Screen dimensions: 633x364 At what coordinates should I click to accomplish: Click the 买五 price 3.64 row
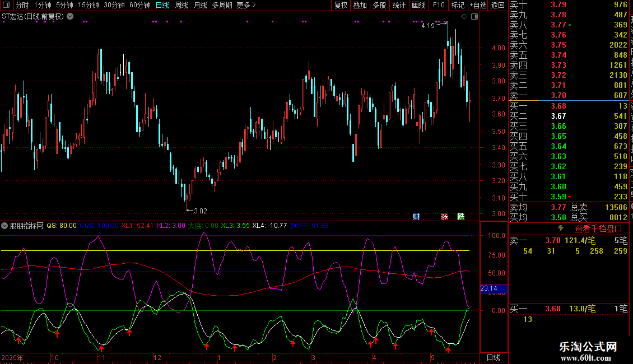pyautogui.click(x=569, y=147)
